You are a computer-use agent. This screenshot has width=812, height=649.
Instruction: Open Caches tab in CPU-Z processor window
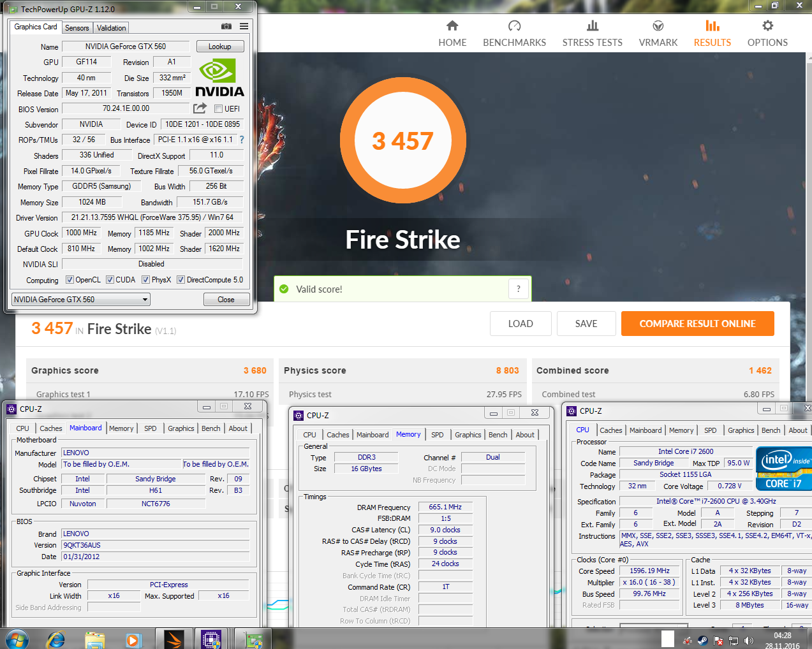pyautogui.click(x=610, y=430)
